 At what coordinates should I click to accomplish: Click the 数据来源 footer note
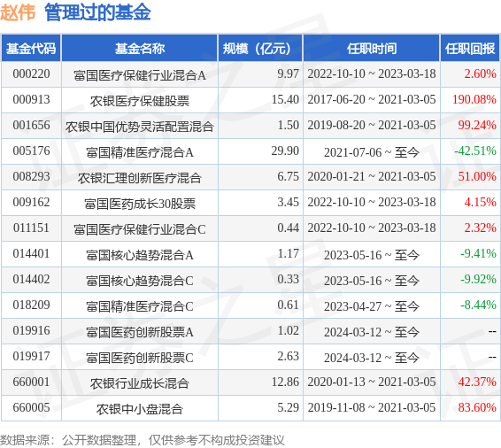tap(142, 440)
